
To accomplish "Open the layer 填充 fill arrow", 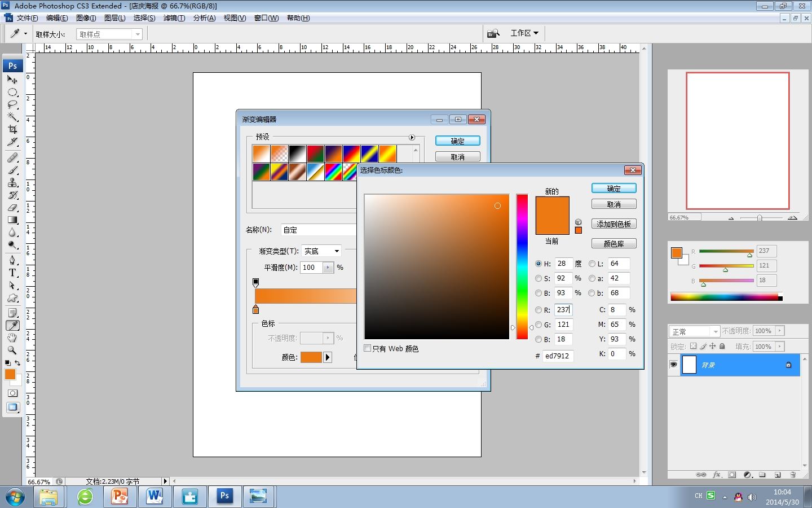I will (x=780, y=346).
